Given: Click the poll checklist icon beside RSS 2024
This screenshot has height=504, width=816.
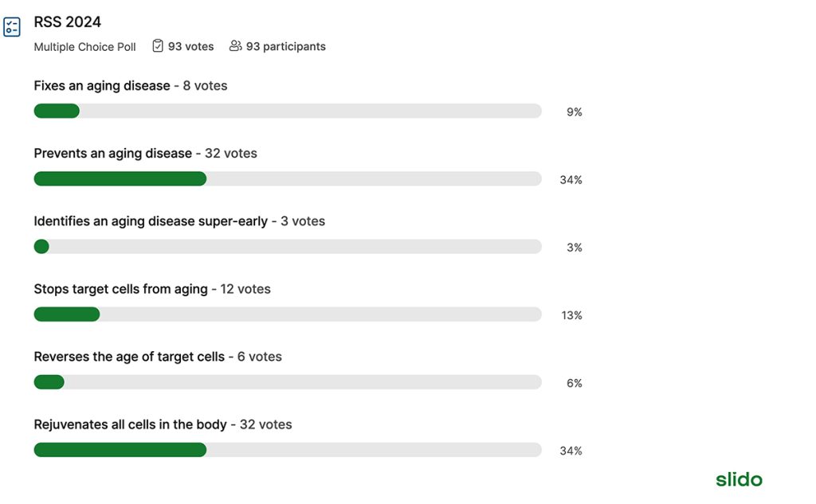Looking at the screenshot, I should coord(12,27).
